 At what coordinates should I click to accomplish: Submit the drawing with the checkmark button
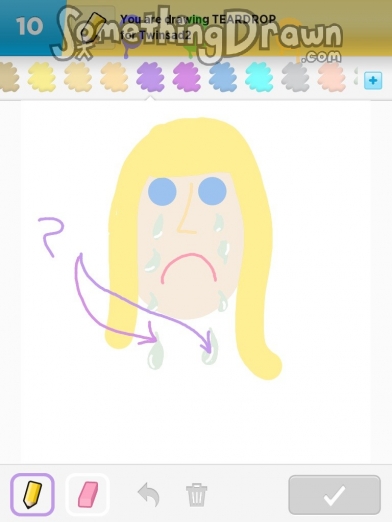pyautogui.click(x=334, y=495)
